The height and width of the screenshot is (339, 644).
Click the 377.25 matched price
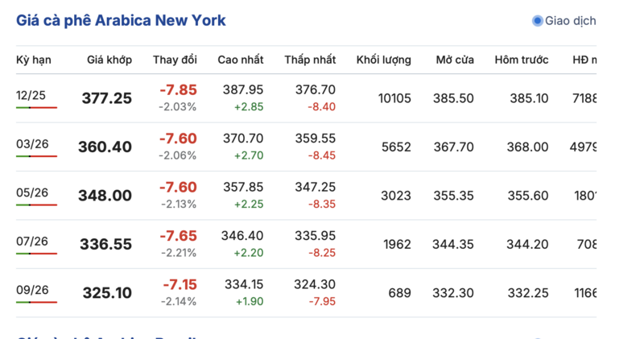click(x=107, y=98)
